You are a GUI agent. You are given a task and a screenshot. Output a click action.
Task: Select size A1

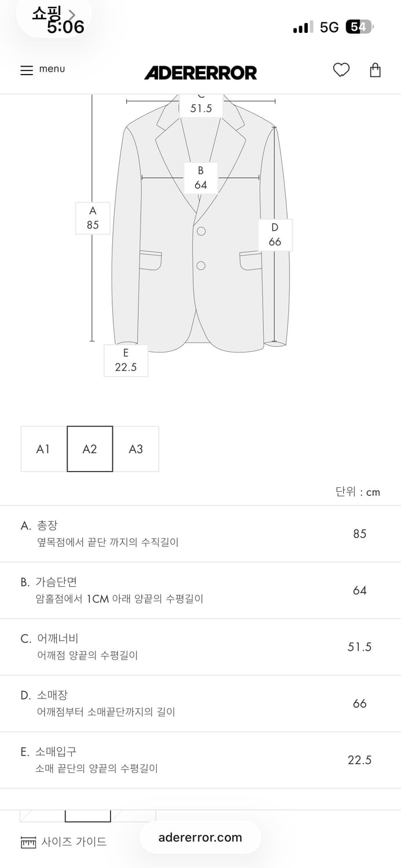coord(43,449)
